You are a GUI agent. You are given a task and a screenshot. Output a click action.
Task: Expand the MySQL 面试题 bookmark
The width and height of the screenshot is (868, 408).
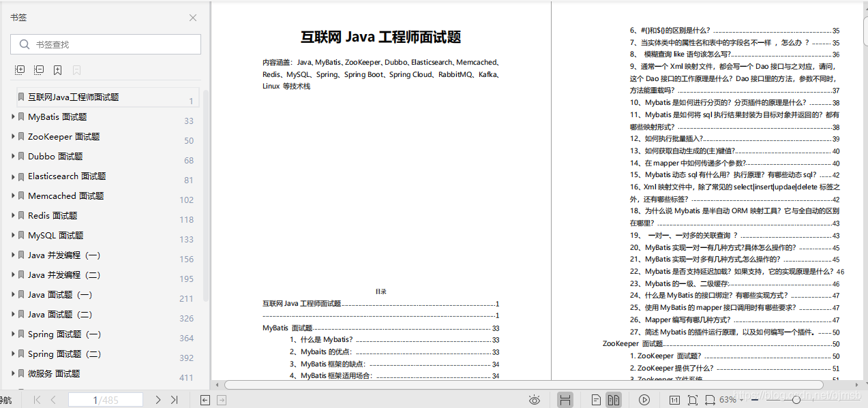tap(13, 235)
